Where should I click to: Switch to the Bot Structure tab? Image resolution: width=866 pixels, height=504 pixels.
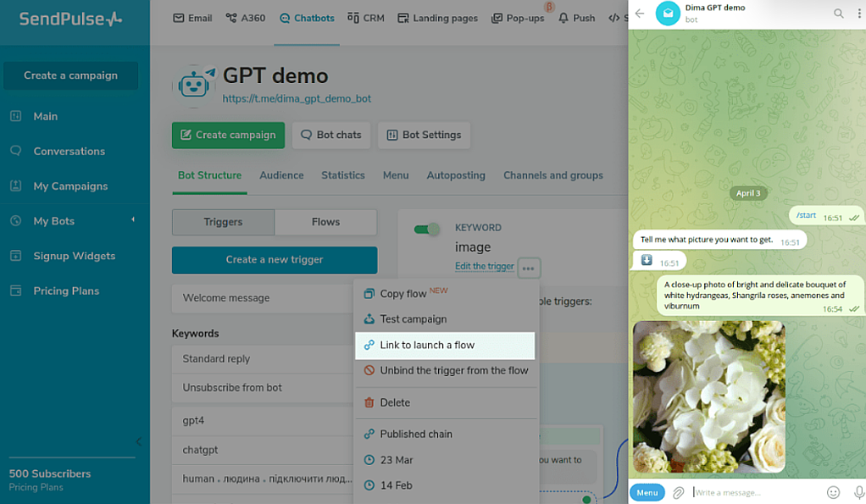pyautogui.click(x=209, y=175)
